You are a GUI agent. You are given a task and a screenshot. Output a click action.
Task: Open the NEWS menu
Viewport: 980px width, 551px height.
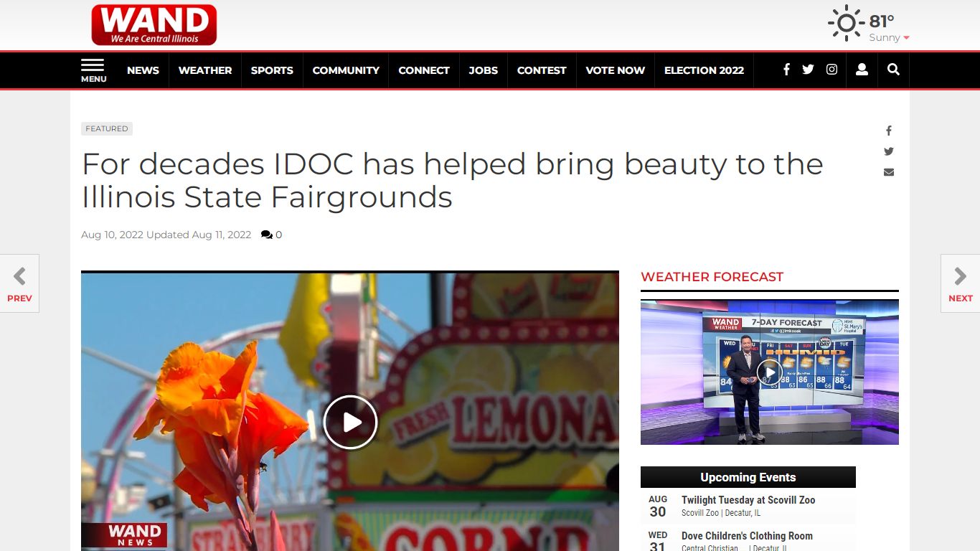[143, 70]
